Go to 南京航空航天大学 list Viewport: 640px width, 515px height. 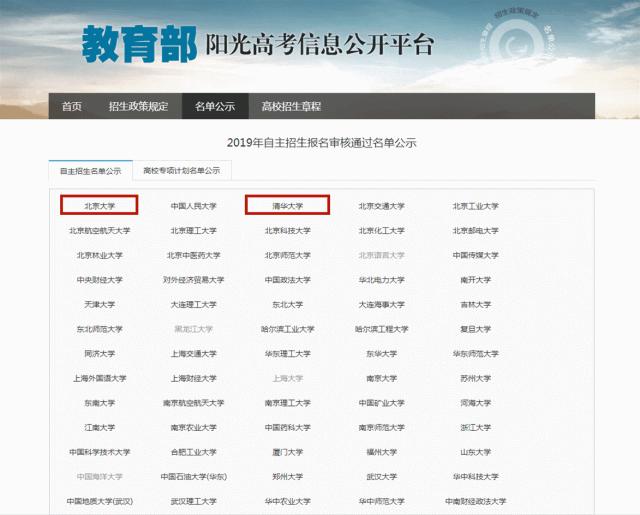193,403
